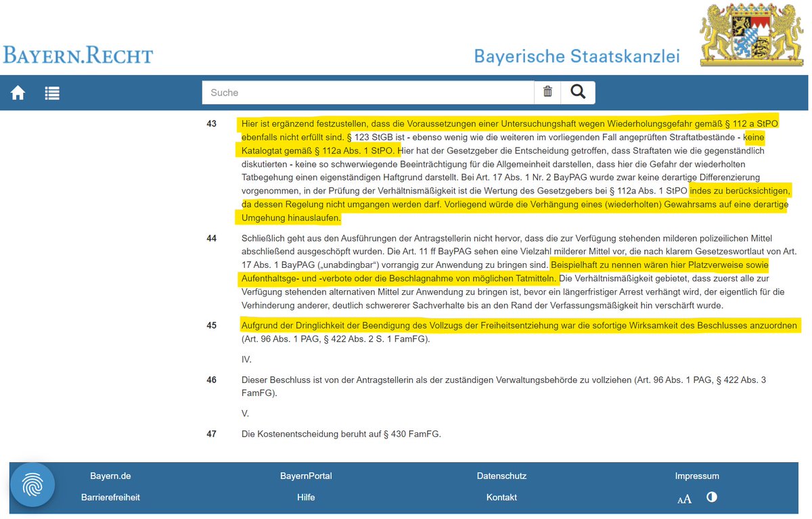This screenshot has width=812, height=519.
Task: Click the highlighted line beginning 'Hier ist ergänzend festzustellen'
Action: tap(510, 124)
